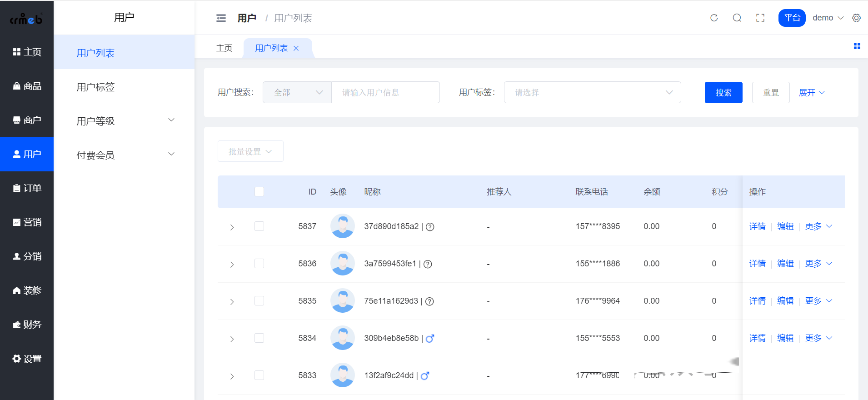The image size is (868, 400).
Task: Click the refresh icon in top bar
Action: click(714, 18)
